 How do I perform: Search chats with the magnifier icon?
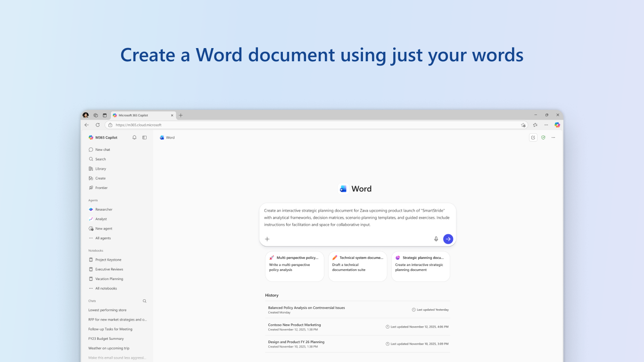pos(145,301)
